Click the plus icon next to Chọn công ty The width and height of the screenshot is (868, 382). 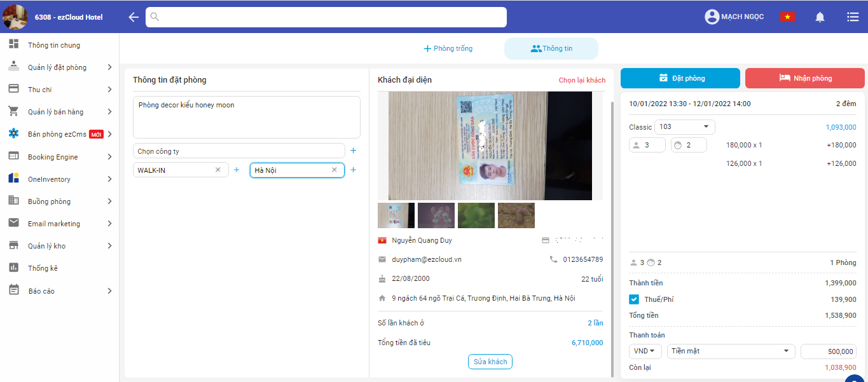click(x=354, y=151)
